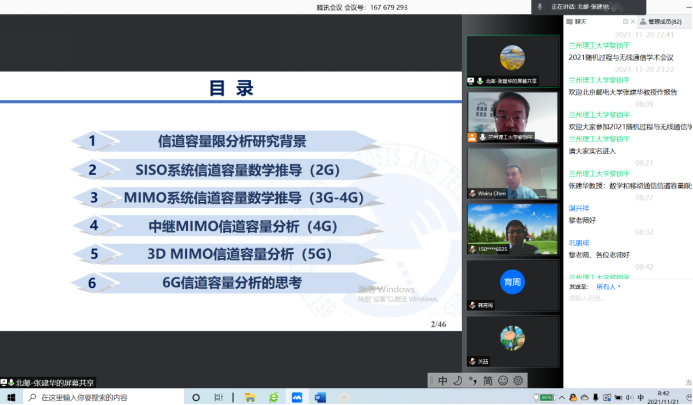Open the IME settings gear icon
This screenshot has height=405, width=693.
point(517,381)
